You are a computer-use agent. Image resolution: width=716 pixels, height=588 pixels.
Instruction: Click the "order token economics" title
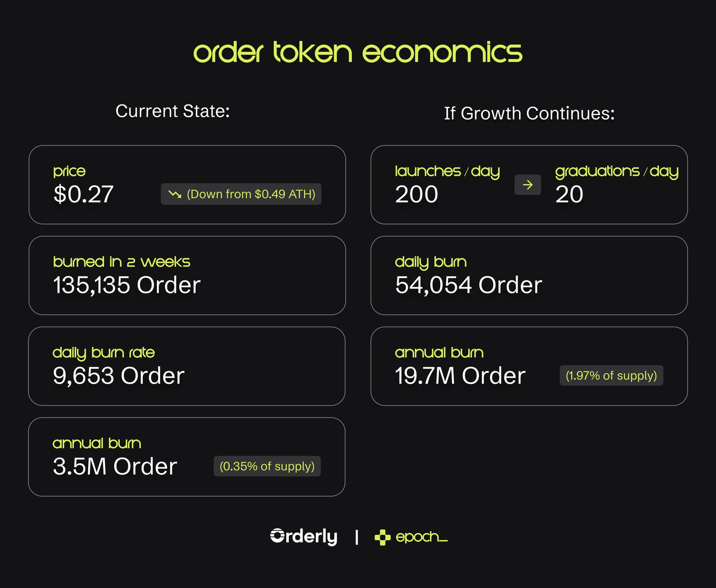pyautogui.click(x=358, y=53)
